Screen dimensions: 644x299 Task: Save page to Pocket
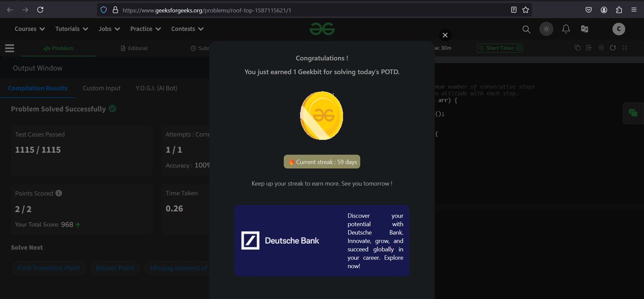pos(589,10)
